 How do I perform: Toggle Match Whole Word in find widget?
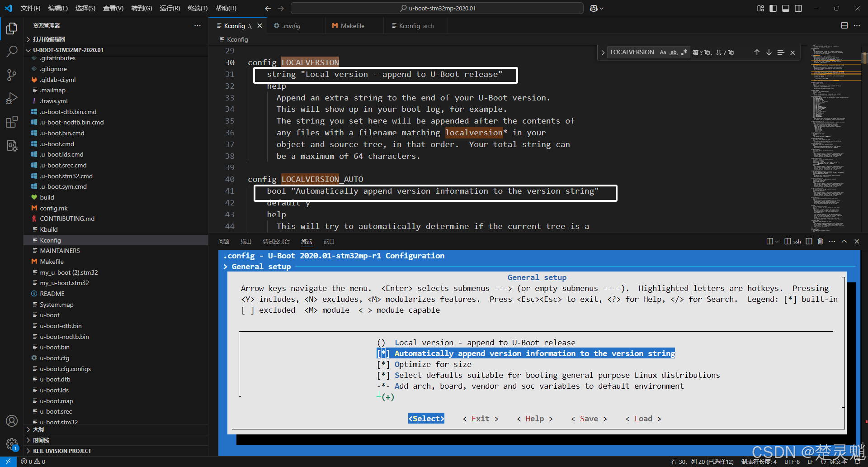click(674, 52)
